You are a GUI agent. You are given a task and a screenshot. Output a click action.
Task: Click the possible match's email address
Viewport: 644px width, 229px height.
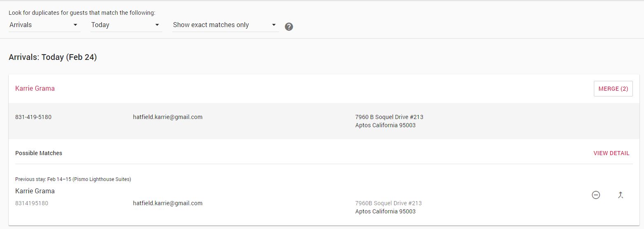pos(168,203)
